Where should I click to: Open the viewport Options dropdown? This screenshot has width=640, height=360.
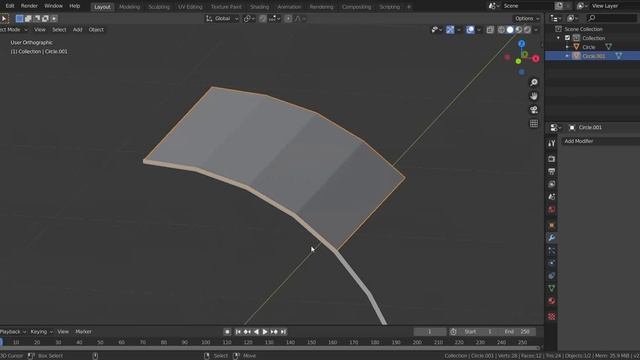click(x=527, y=18)
